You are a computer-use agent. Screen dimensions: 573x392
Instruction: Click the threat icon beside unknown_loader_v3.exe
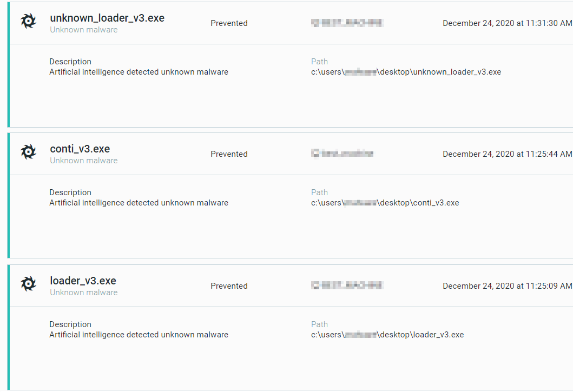point(28,21)
